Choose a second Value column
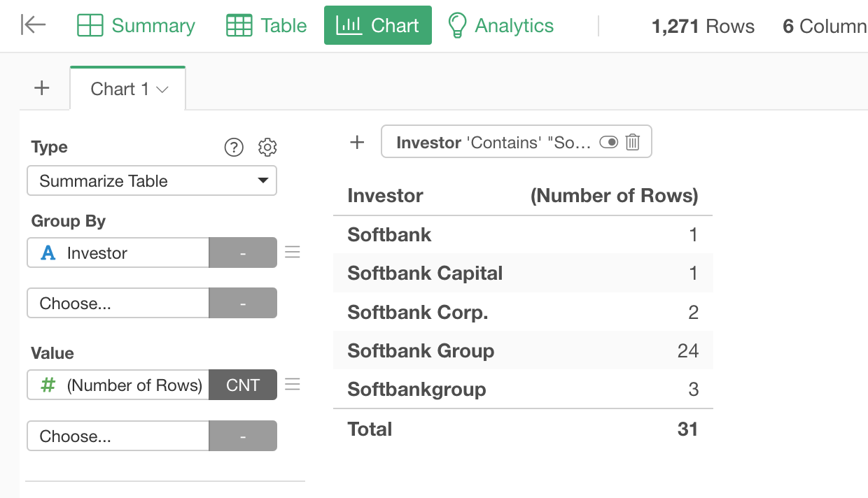This screenshot has width=868, height=498. [x=118, y=436]
